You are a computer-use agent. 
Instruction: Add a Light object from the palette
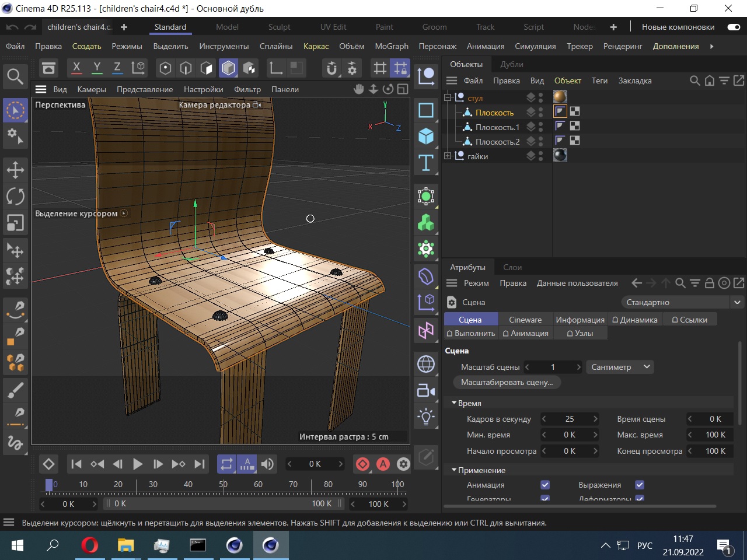(426, 416)
